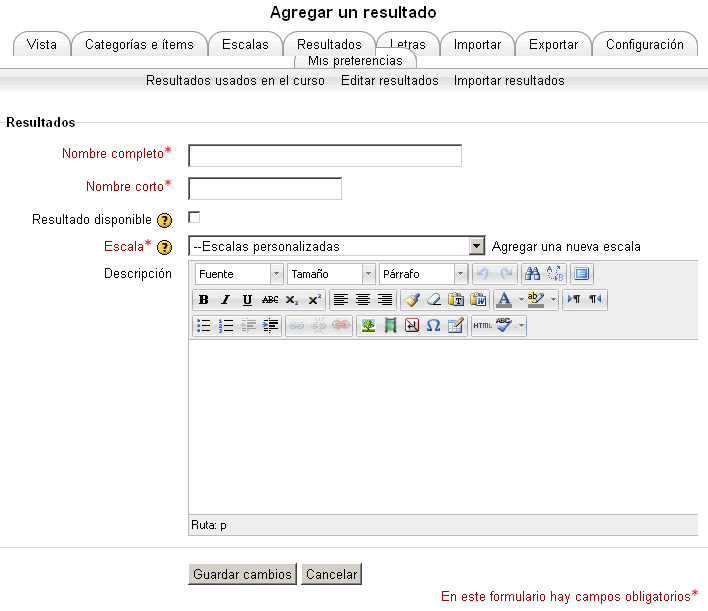The image size is (708, 611).
Task: Insert a special character with the Omega icon
Action: point(433,326)
